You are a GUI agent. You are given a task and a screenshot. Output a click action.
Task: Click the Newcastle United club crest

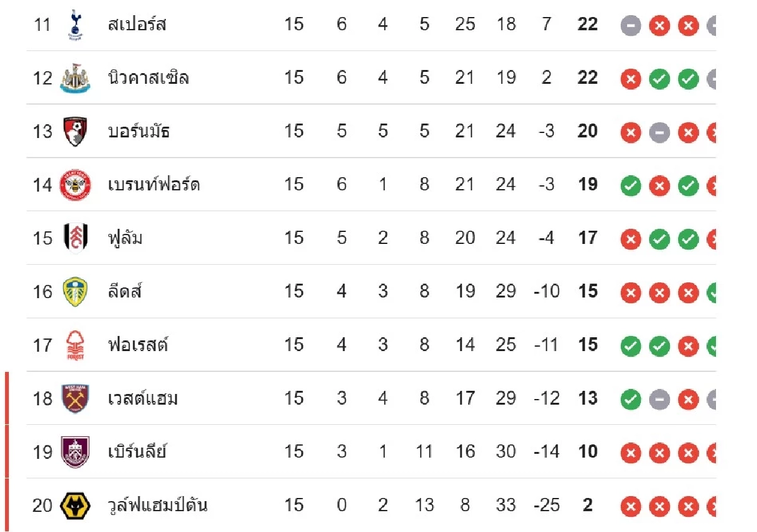coord(74,78)
